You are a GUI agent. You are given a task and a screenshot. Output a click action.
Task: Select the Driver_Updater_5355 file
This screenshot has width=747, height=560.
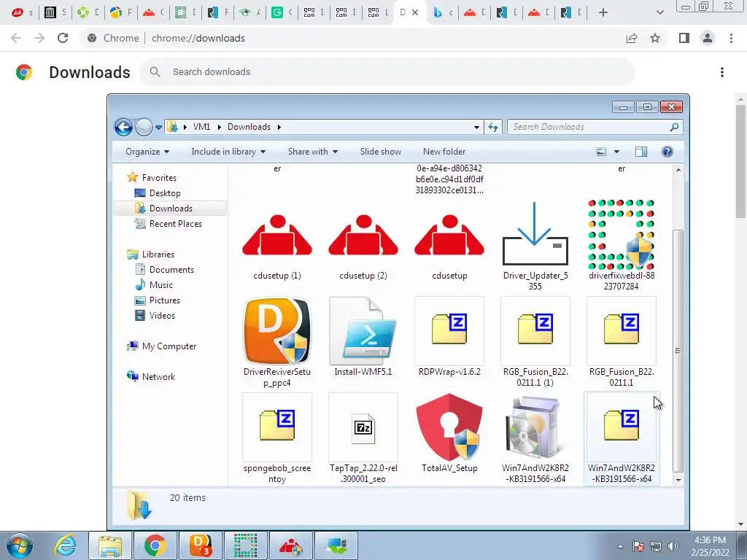(x=535, y=234)
